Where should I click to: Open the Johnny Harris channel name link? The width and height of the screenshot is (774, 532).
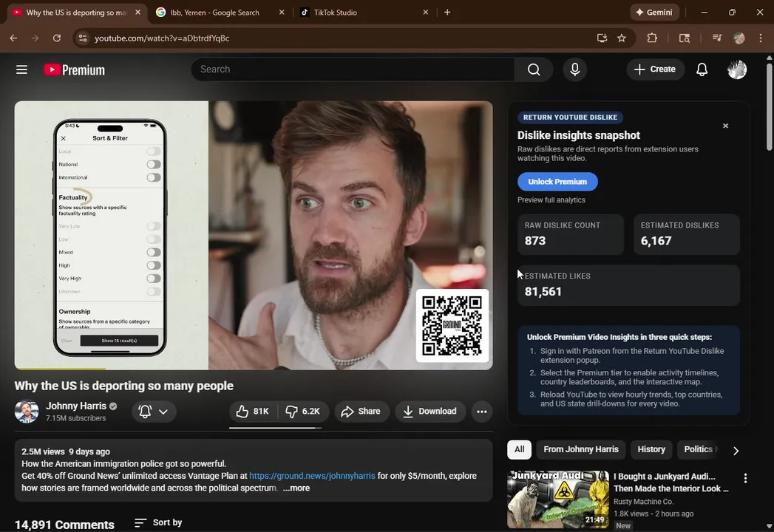click(x=76, y=406)
